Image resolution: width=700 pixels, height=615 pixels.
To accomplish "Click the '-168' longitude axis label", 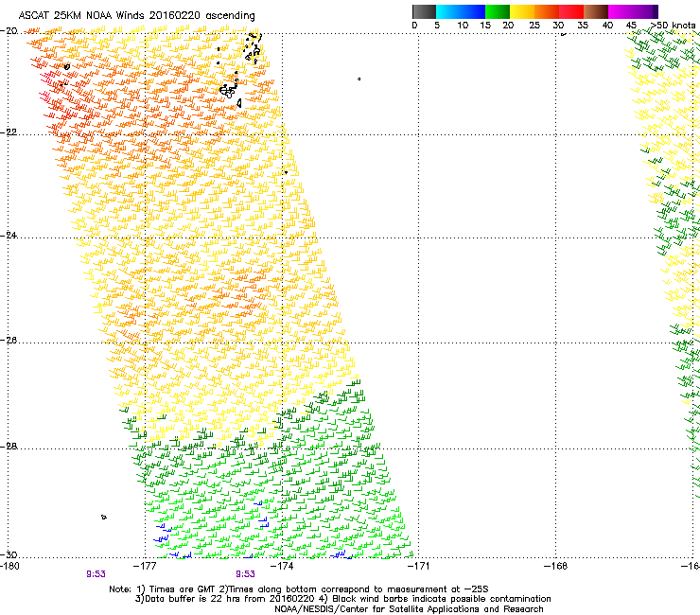I will coord(556,566).
